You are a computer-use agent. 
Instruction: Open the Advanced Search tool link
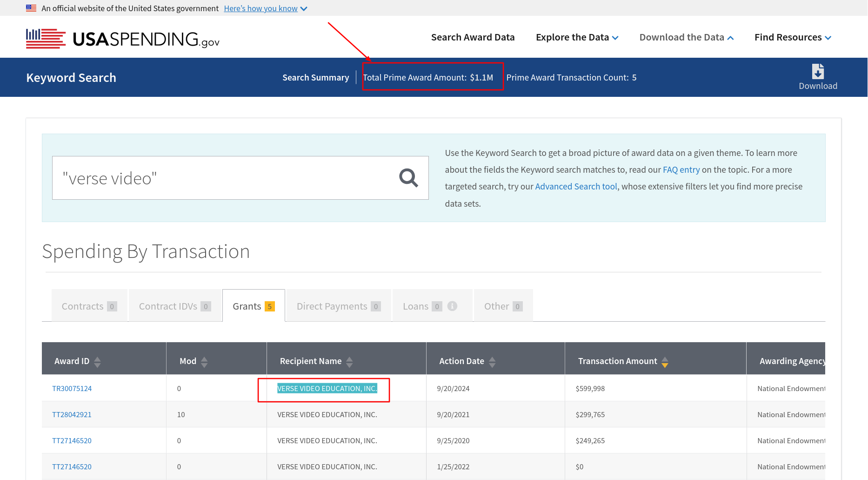tap(576, 186)
